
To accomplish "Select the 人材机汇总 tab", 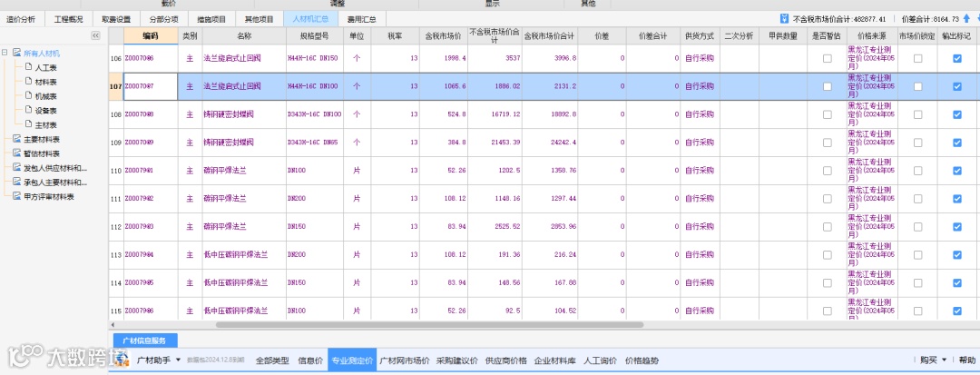I will click(310, 19).
